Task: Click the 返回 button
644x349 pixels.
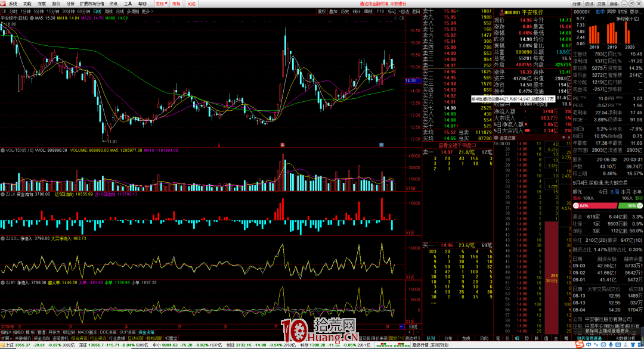Action: [416, 11]
